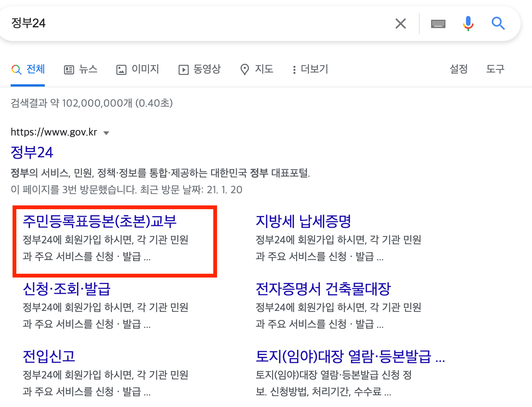Screen dimensions: 532x407
Task: Open the 도구 search tools
Action: tap(496, 69)
